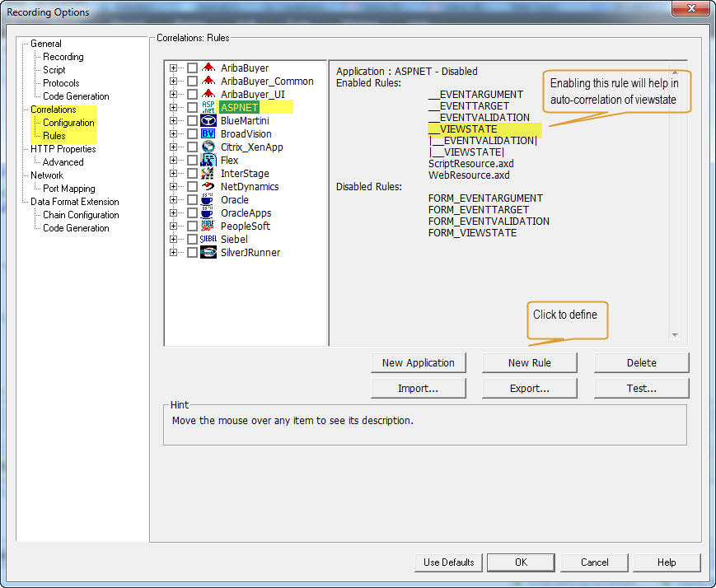Tick the SilverJRunner checkbox
The image size is (716, 588).
[192, 253]
